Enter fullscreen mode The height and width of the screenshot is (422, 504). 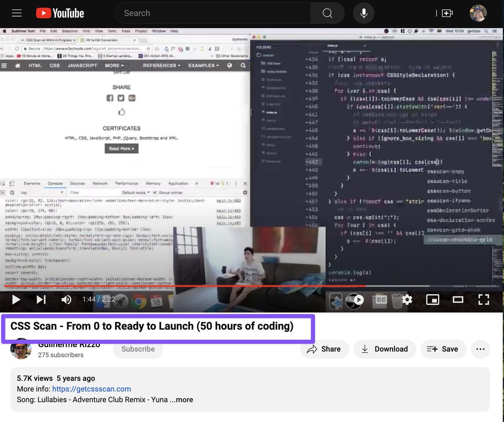[484, 300]
